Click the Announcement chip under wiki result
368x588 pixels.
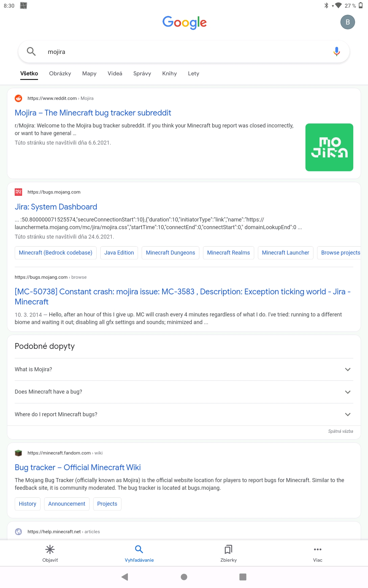[x=67, y=504]
